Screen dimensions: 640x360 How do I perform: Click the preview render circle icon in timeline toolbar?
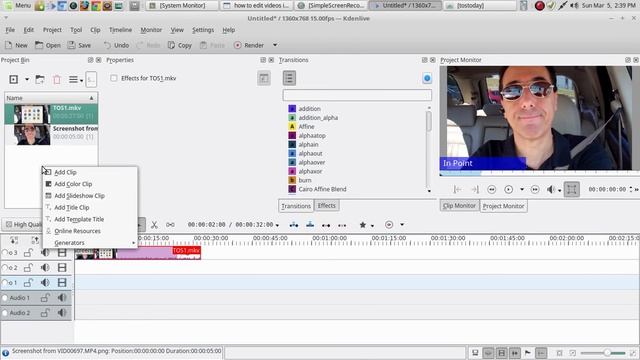389,224
